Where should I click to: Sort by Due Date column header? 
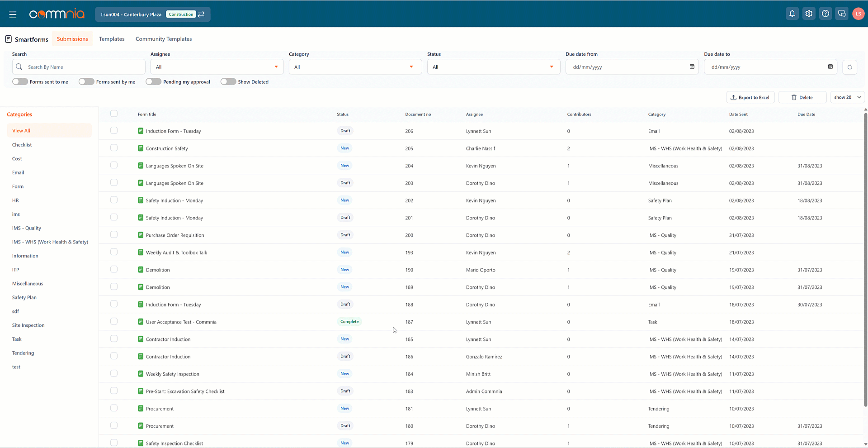pyautogui.click(x=806, y=114)
